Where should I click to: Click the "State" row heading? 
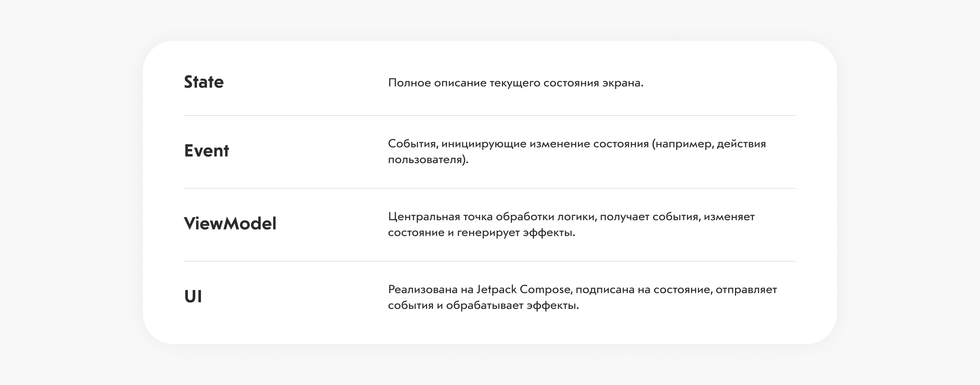[x=203, y=82]
